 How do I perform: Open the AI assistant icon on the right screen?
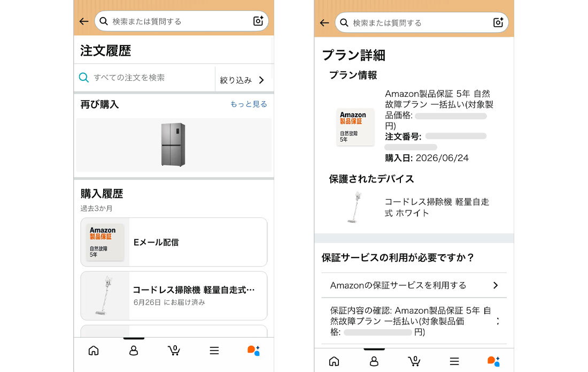pos(494,361)
